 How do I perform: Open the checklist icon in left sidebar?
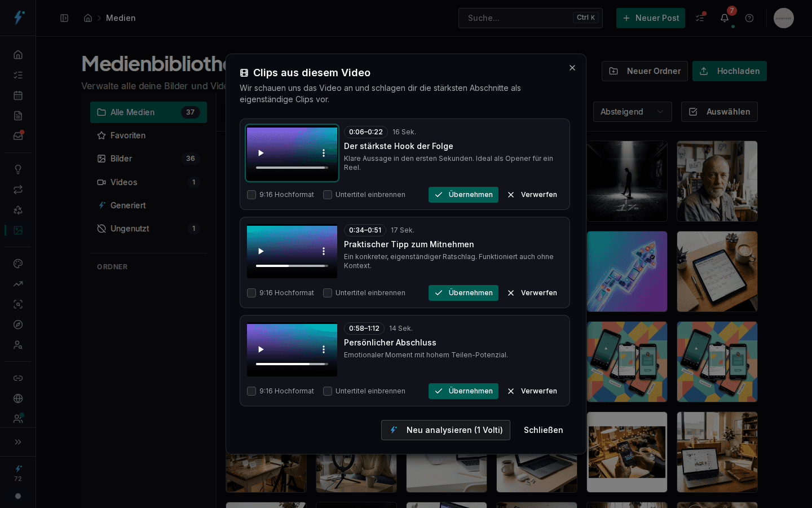(x=18, y=75)
